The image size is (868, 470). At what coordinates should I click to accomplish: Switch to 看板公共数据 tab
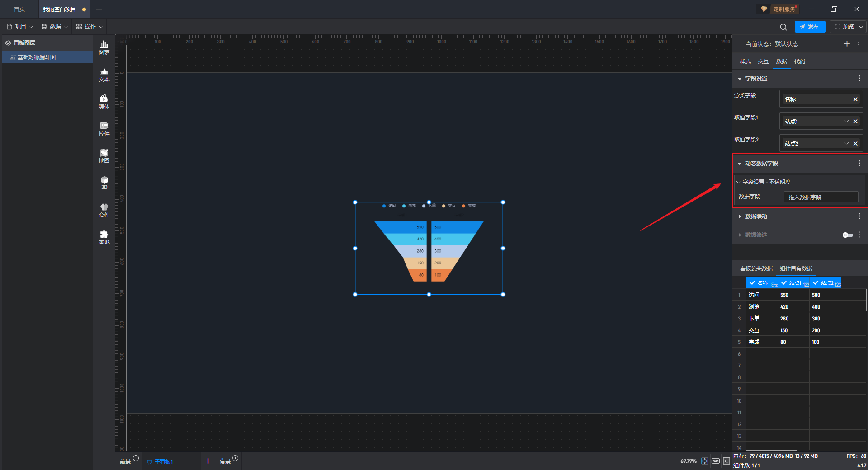[x=756, y=268]
